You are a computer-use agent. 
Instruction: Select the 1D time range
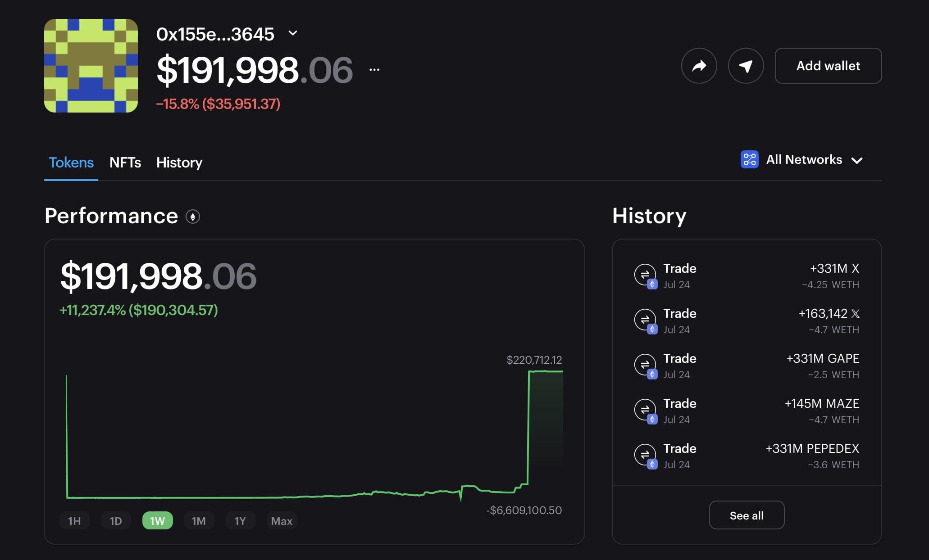coord(116,521)
